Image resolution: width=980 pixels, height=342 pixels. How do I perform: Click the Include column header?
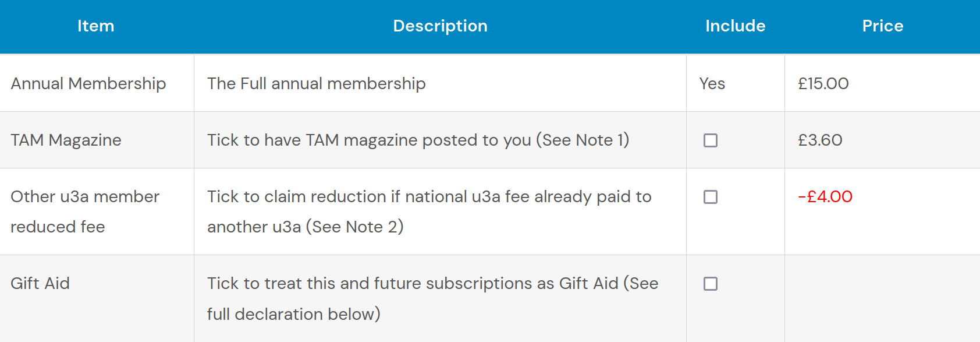[x=735, y=26]
